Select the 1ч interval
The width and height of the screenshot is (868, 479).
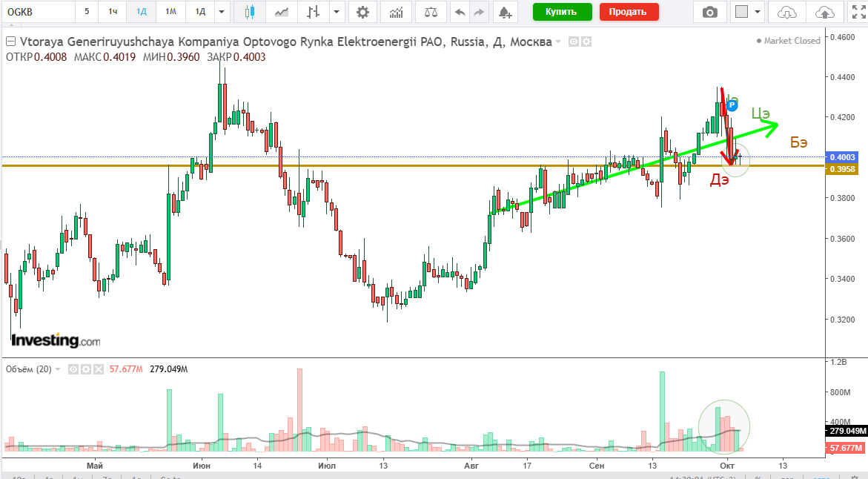pyautogui.click(x=113, y=12)
